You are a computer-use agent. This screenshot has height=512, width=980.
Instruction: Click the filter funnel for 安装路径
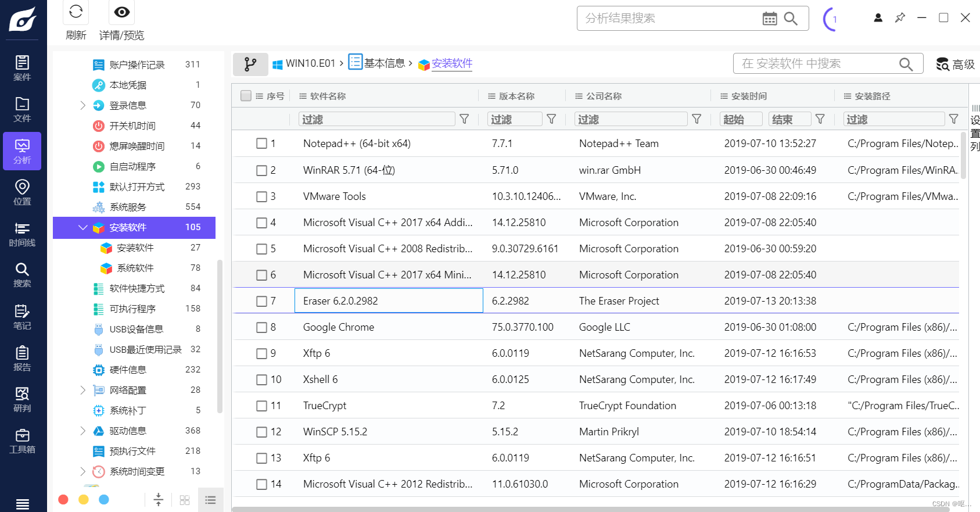click(953, 119)
